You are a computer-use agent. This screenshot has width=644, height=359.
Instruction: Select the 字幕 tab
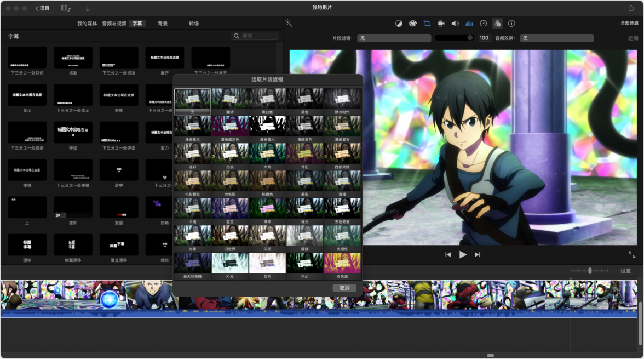point(137,24)
